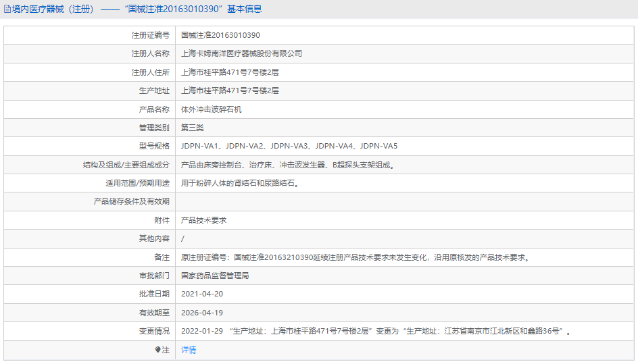The width and height of the screenshot is (638, 364).
Task: Select the structure text 产品由床旁控制台
Action: [x=288, y=165]
